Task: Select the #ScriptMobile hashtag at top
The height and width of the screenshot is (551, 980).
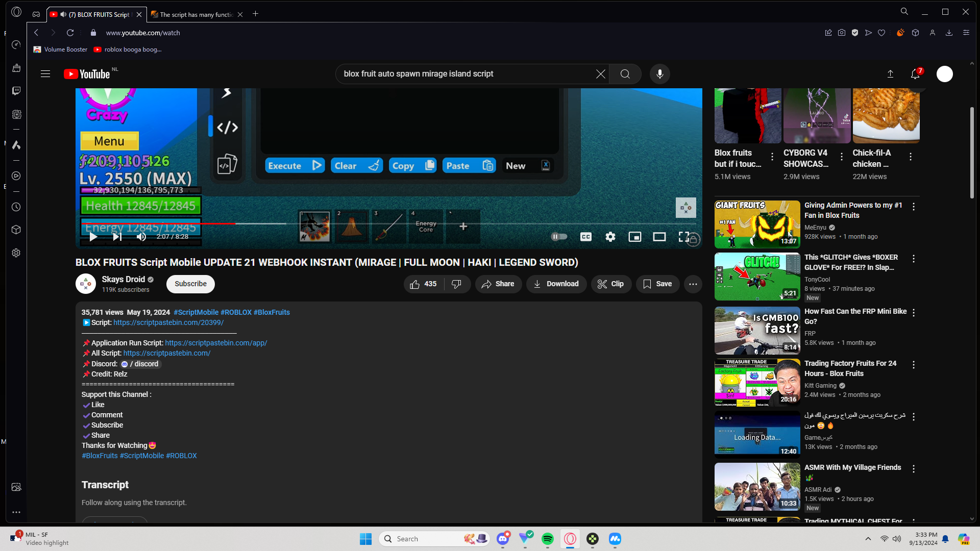Action: click(x=196, y=312)
